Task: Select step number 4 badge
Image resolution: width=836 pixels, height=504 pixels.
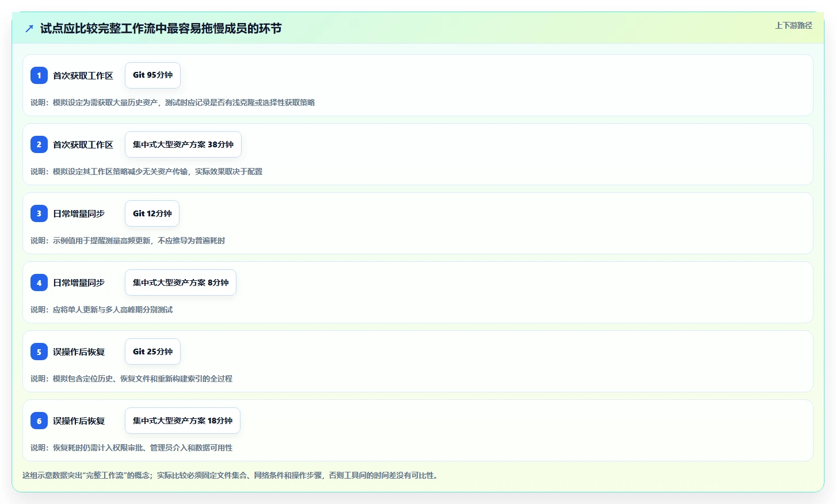Action: 39,282
